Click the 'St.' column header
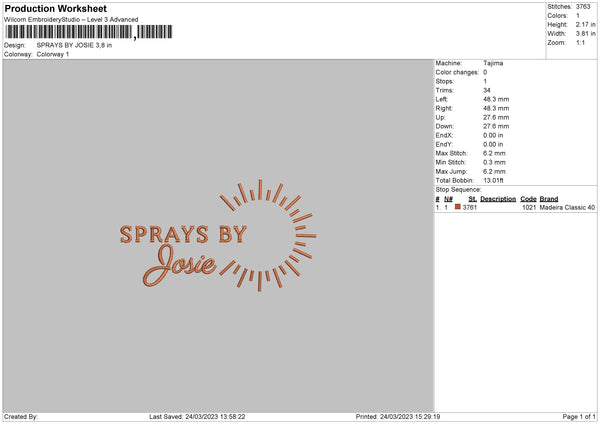 tap(472, 198)
